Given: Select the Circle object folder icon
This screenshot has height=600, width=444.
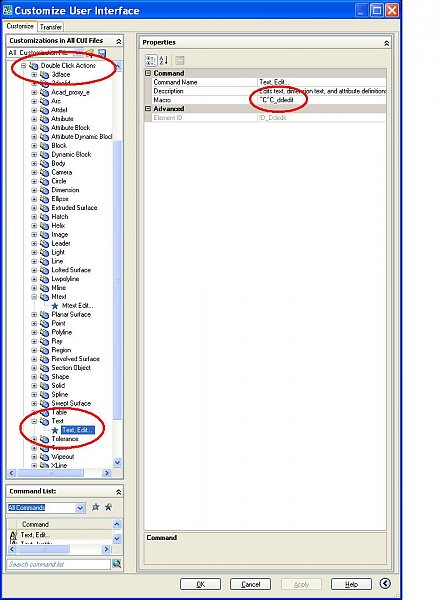Looking at the screenshot, I should click(44, 181).
